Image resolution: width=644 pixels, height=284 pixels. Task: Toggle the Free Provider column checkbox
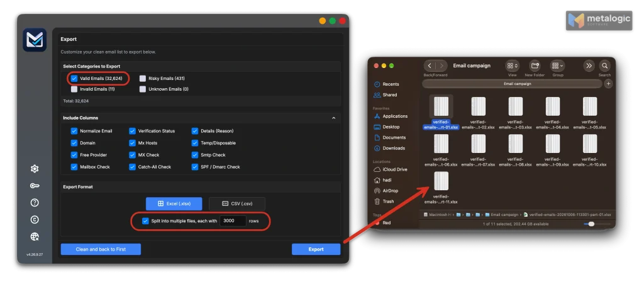tap(74, 155)
